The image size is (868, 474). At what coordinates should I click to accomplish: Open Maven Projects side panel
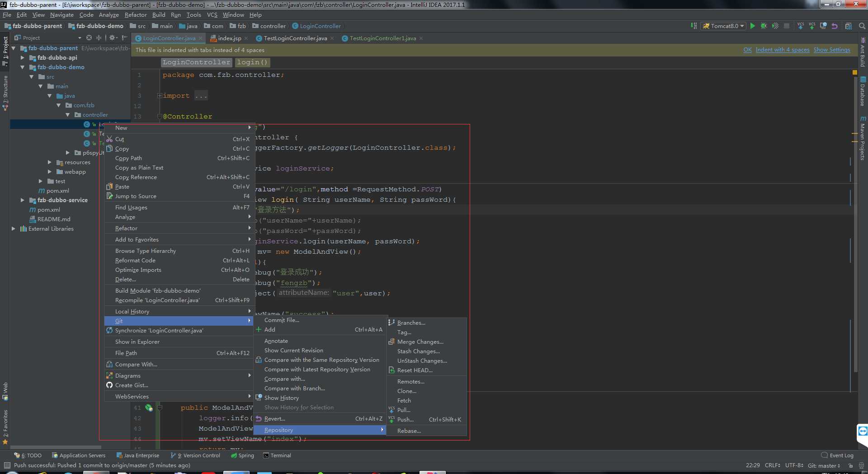863,138
